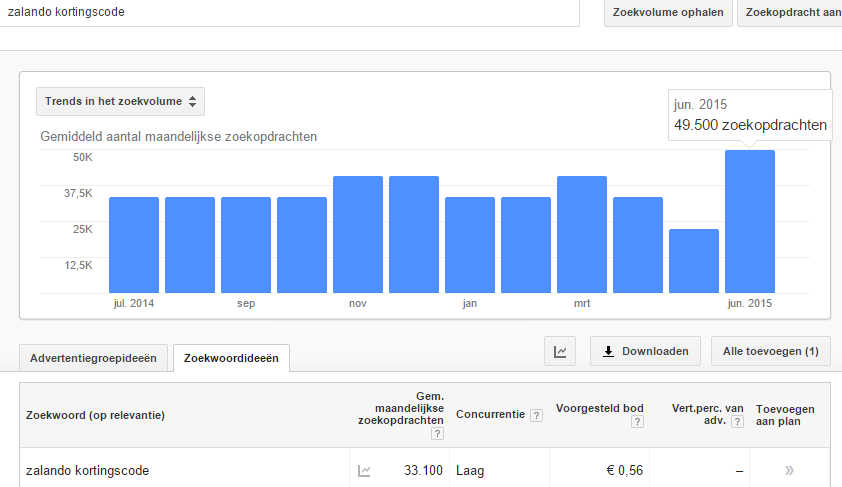
Task: Click the 33.100 monthly searches value
Action: pos(423,471)
